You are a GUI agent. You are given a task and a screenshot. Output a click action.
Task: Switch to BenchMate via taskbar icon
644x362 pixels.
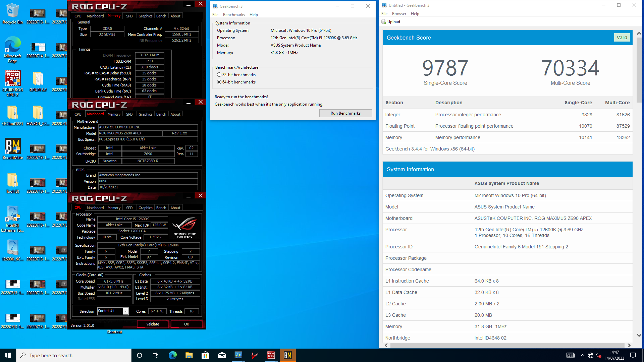coord(288,355)
